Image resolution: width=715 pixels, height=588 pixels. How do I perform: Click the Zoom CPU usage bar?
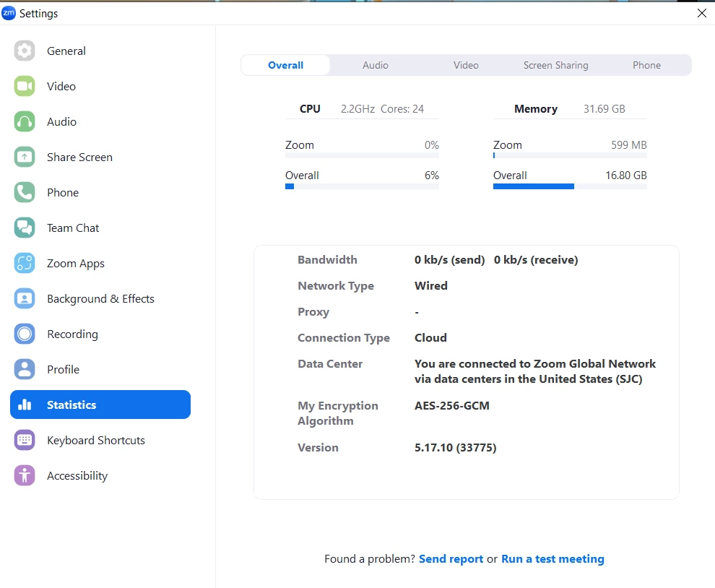(362, 155)
